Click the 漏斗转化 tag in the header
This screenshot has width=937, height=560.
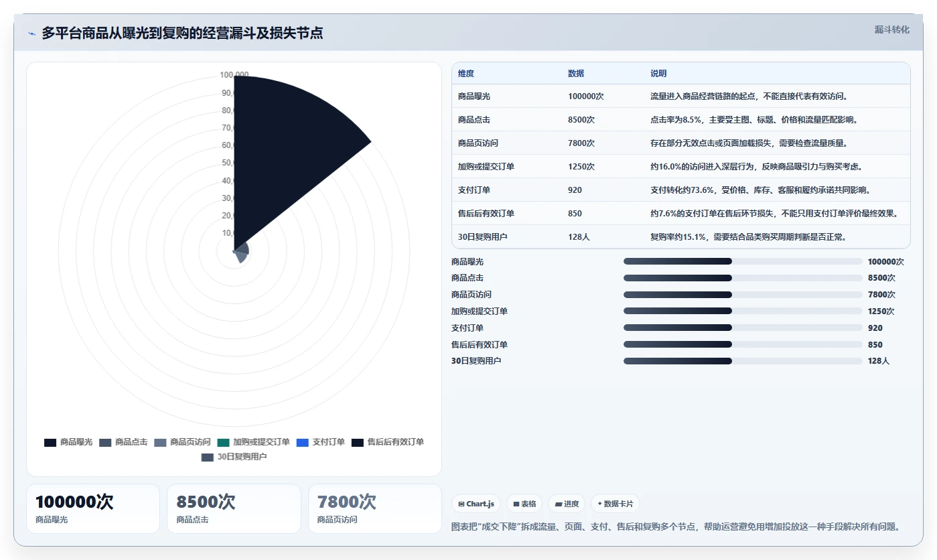click(891, 29)
